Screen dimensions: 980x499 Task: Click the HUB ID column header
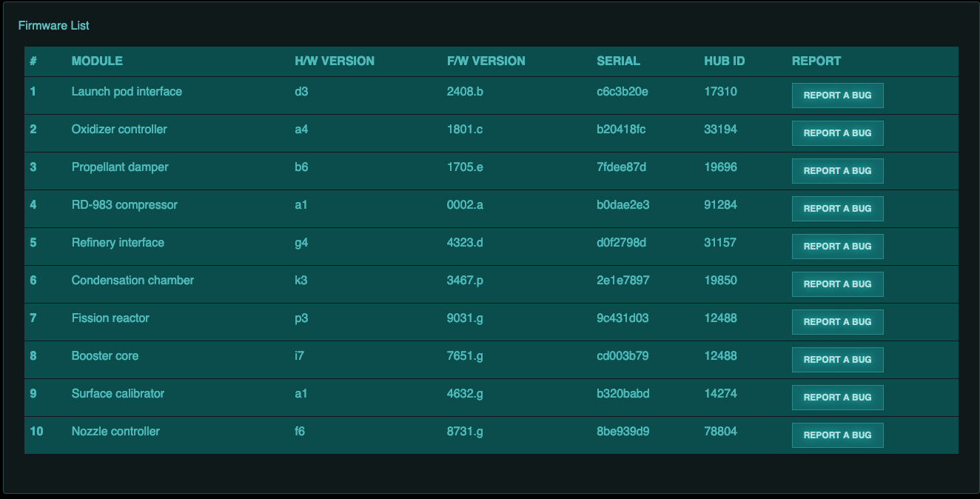click(x=724, y=61)
